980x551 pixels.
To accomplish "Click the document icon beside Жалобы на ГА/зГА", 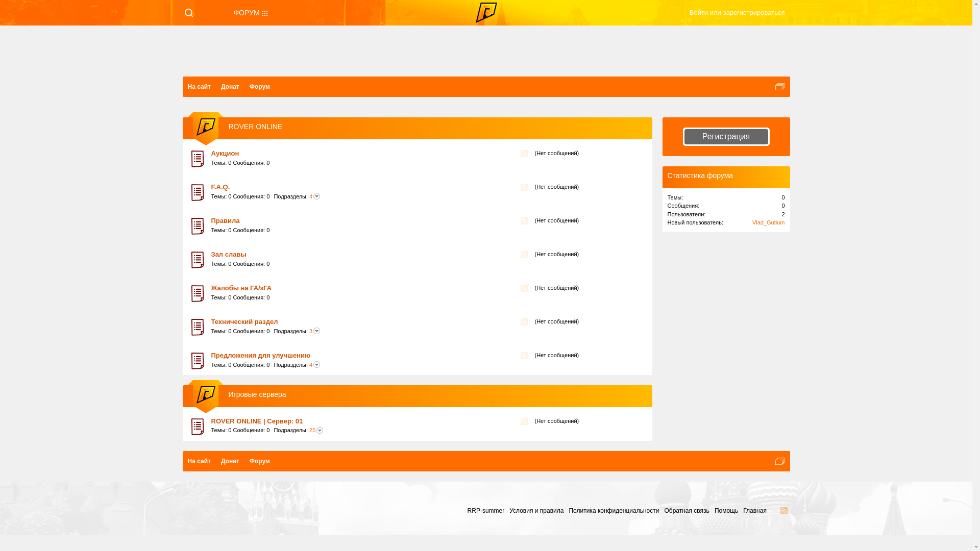I will tap(198, 293).
